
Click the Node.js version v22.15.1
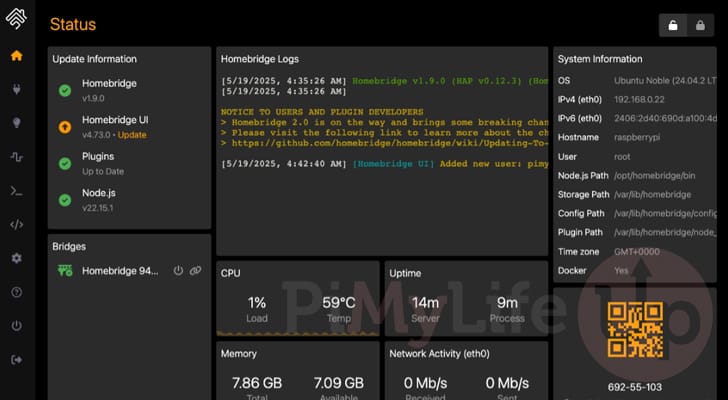(98, 208)
